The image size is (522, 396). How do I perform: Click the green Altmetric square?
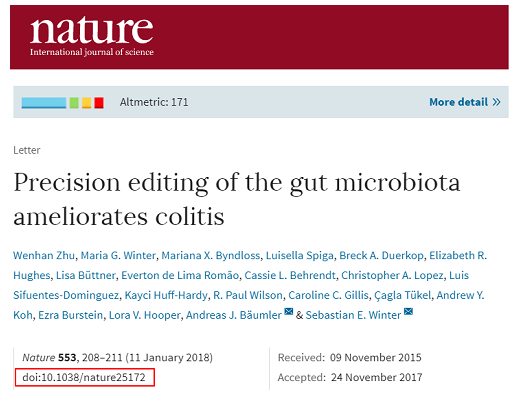click(x=74, y=103)
